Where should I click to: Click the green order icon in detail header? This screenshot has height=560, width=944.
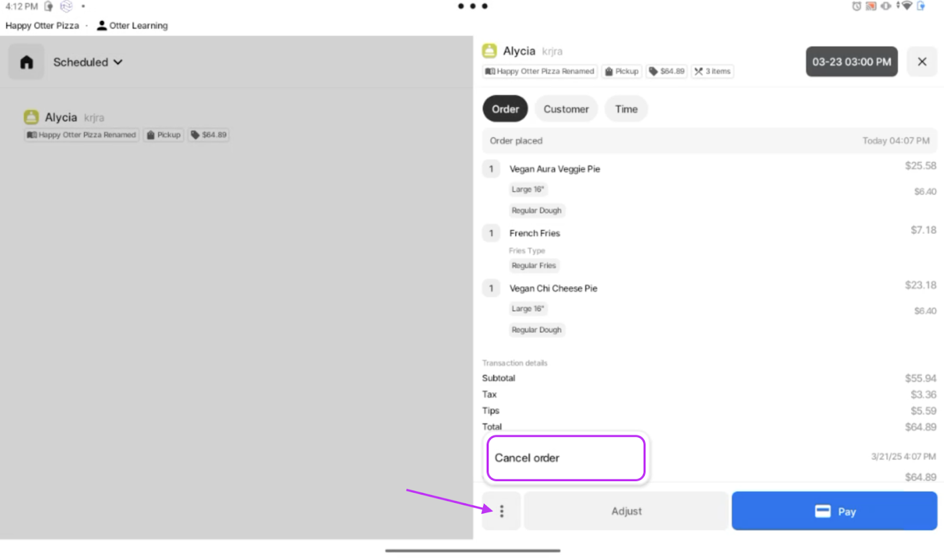490,51
